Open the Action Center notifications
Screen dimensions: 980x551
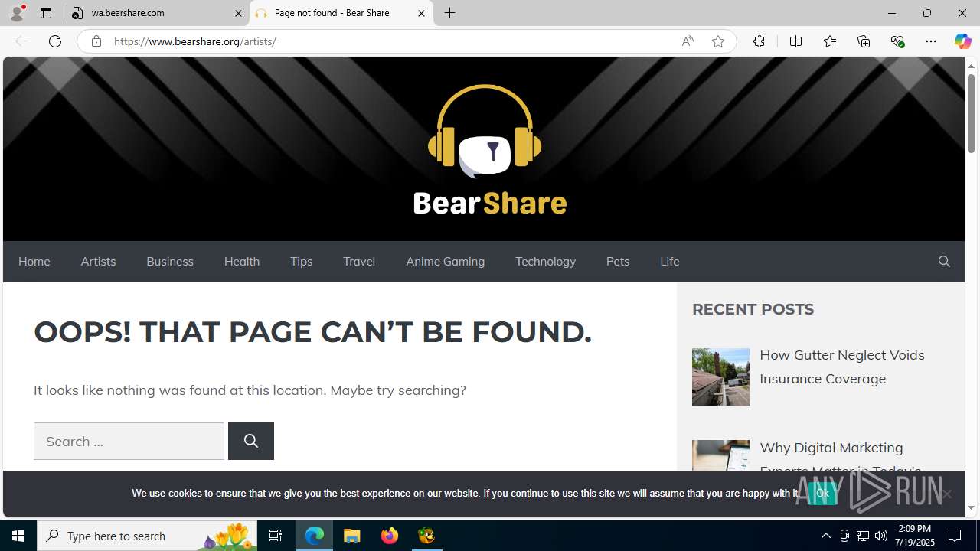click(x=955, y=536)
